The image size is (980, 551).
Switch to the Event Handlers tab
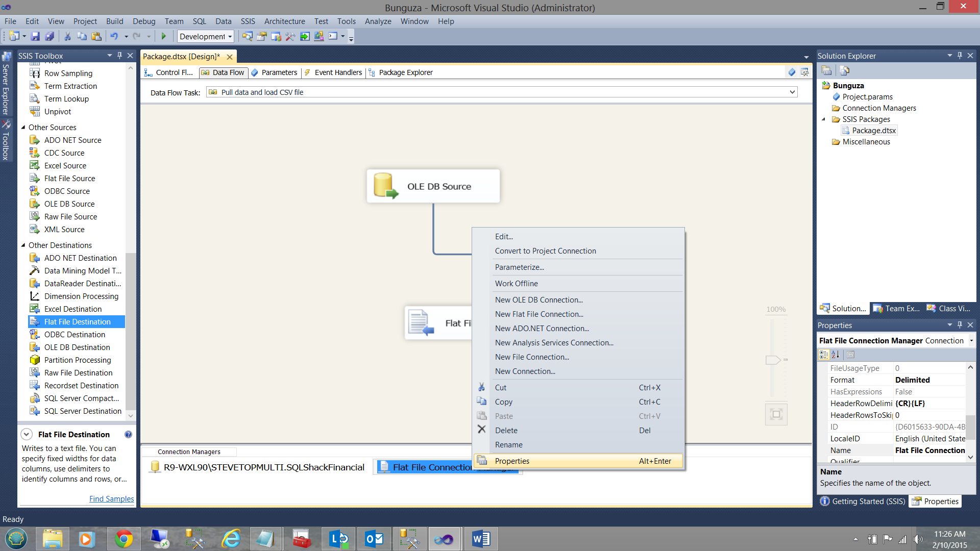pyautogui.click(x=338, y=72)
